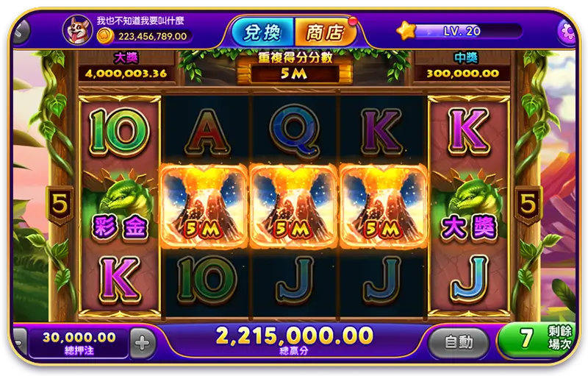Select the green dinosaur 彩金 symbol
Viewport: 588px width, 376px height.
point(119,205)
